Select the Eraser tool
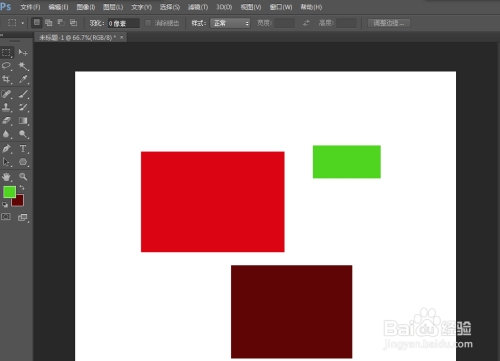 [6, 121]
